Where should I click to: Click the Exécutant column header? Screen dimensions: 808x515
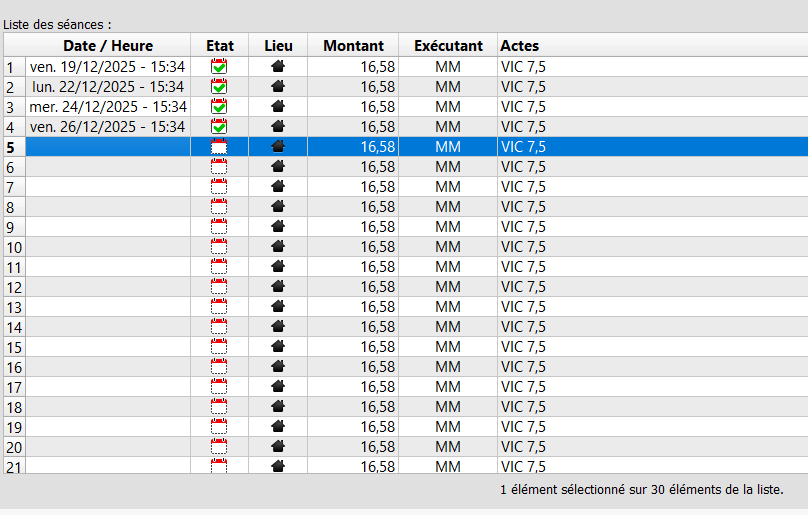click(448, 45)
